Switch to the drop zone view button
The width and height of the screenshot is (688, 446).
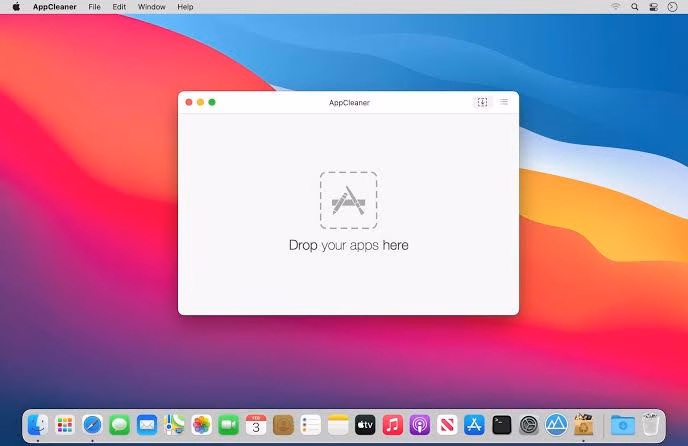coord(482,102)
